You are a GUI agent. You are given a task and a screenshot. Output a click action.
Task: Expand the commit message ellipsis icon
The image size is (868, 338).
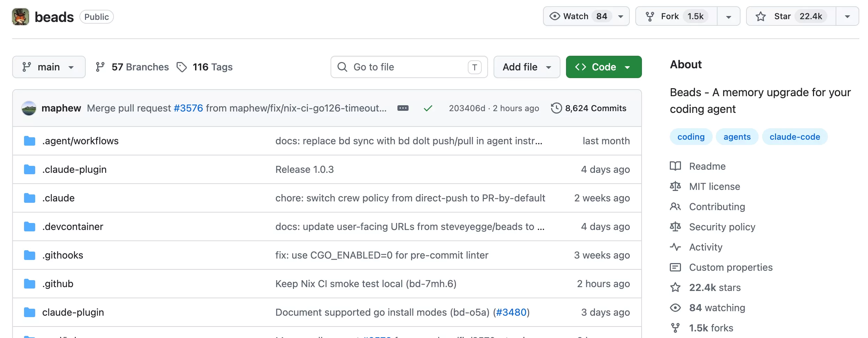pos(403,108)
